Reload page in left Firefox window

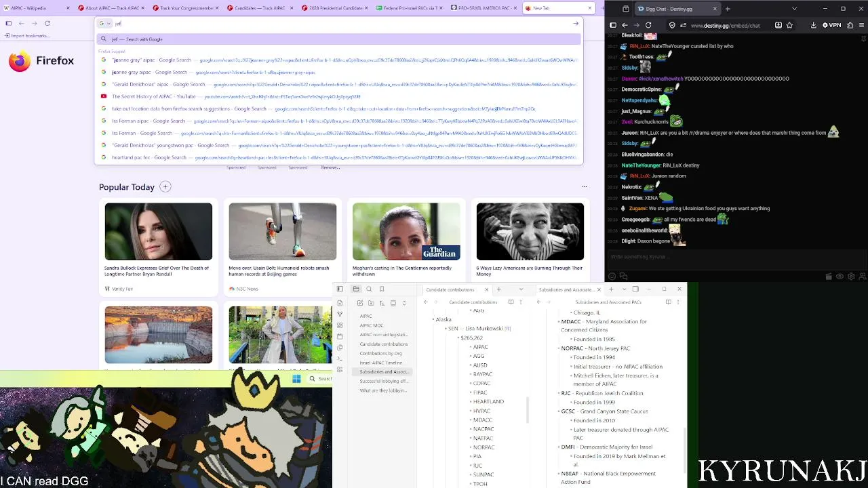[x=47, y=24]
